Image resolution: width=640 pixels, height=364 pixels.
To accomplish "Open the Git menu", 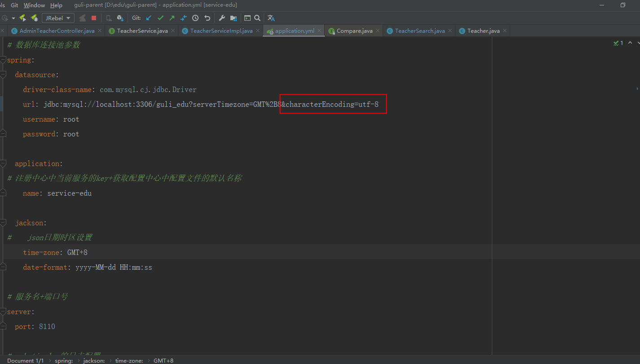I will (x=14, y=5).
